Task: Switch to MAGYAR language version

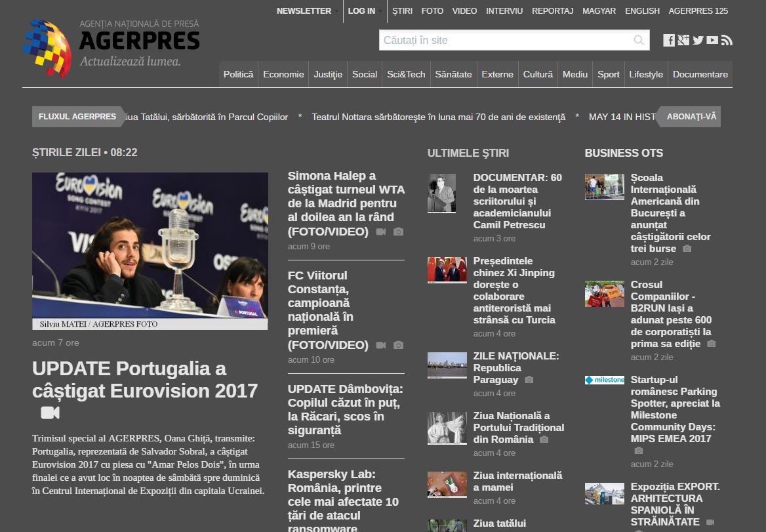Action: pyautogui.click(x=599, y=10)
